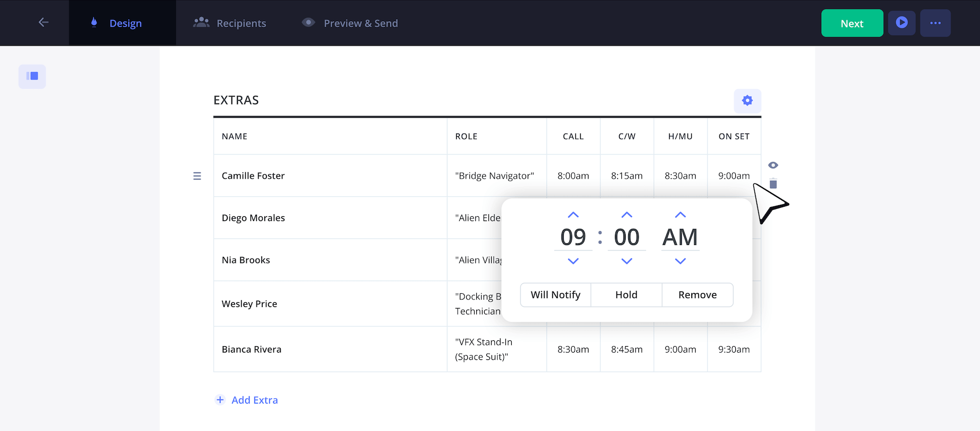Decrease the minutes with down chevron
Screen dimensions: 980x431
coord(627,261)
